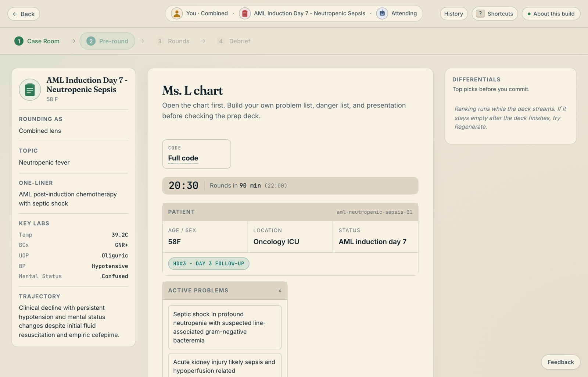
Task: Click the active problems count 4
Action: (x=280, y=291)
